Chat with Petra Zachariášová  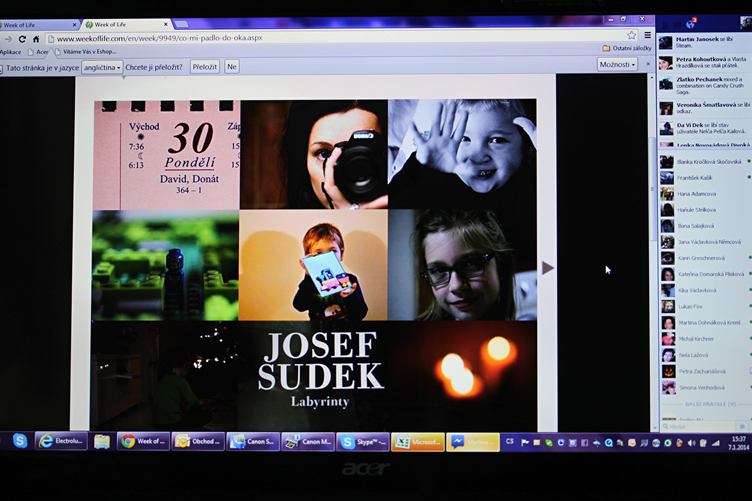pos(704,372)
